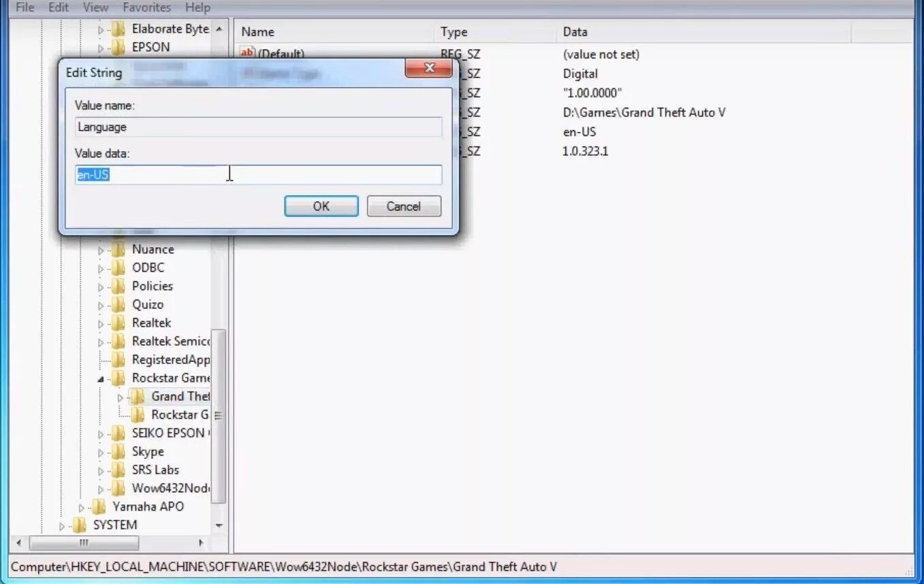Click the Realtek Semiconductor folder icon
The height and width of the screenshot is (584, 924).
pyautogui.click(x=118, y=341)
